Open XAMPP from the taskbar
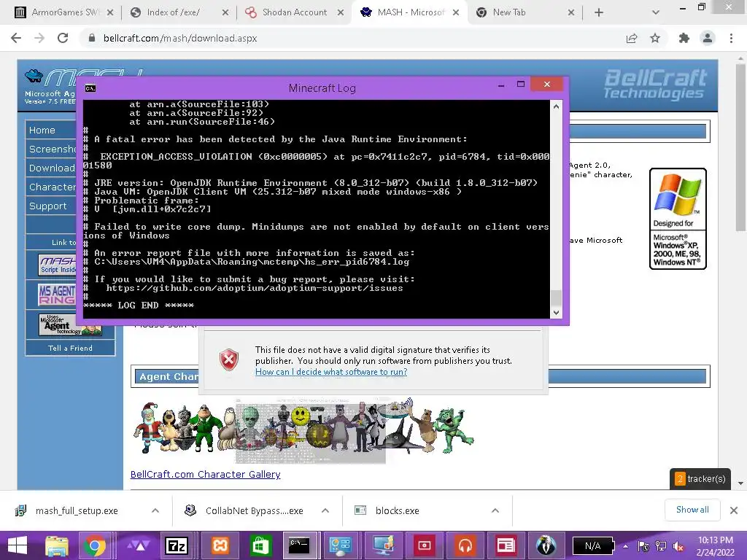747x560 pixels. 220,545
